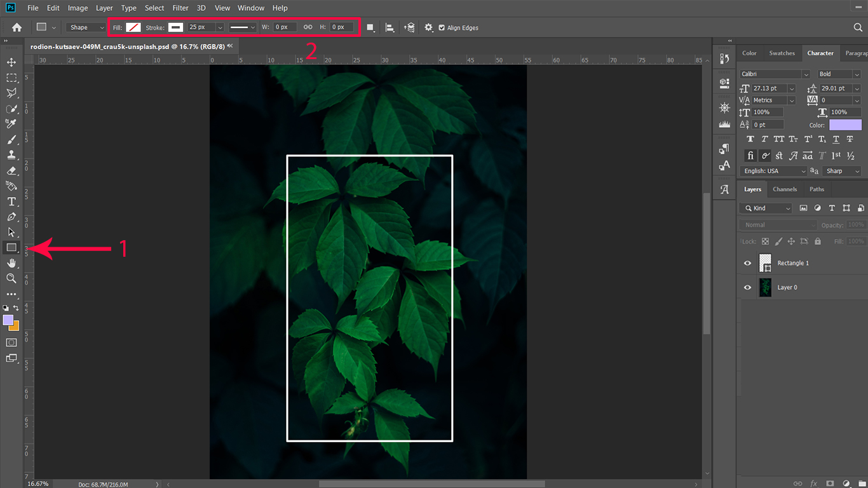
Task: Hide Layer 0 visibility
Action: [747, 287]
